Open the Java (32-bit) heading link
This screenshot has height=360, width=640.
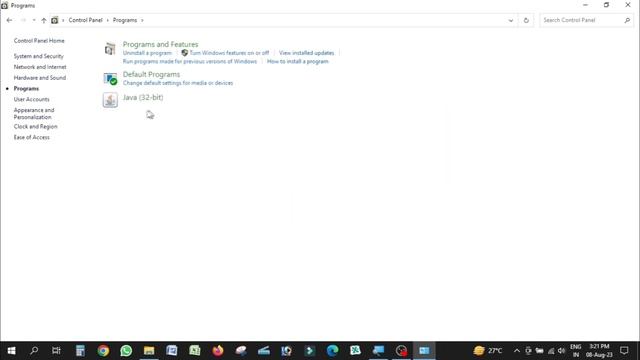(143, 97)
